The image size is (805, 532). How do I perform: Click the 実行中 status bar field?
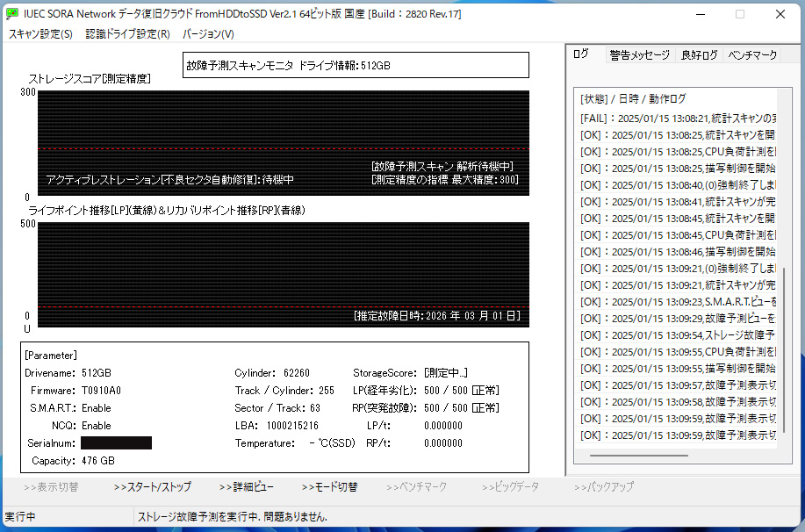tap(68, 516)
